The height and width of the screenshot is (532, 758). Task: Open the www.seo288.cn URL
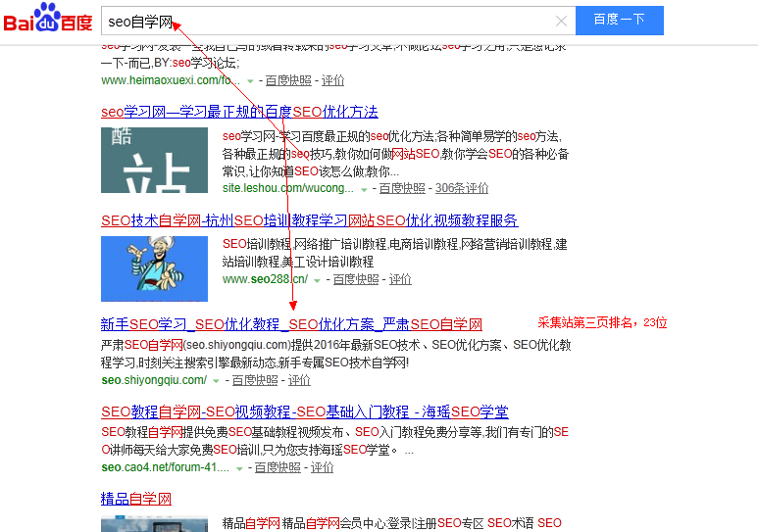[x=265, y=279]
